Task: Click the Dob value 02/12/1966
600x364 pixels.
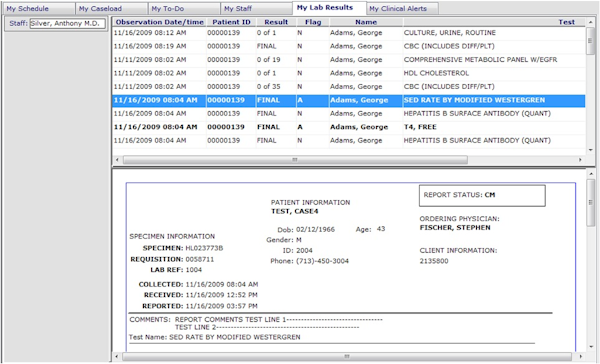Action: 315,230
